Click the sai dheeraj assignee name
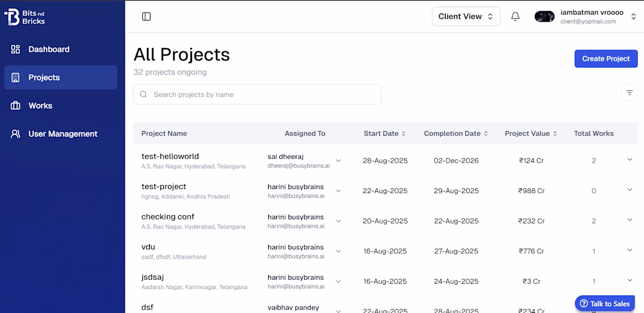The height and width of the screenshot is (313, 644). point(286,157)
